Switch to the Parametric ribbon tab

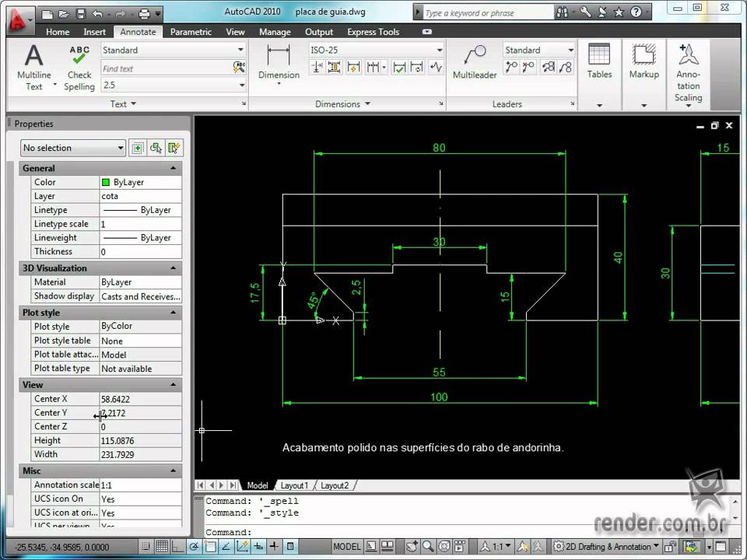click(191, 32)
